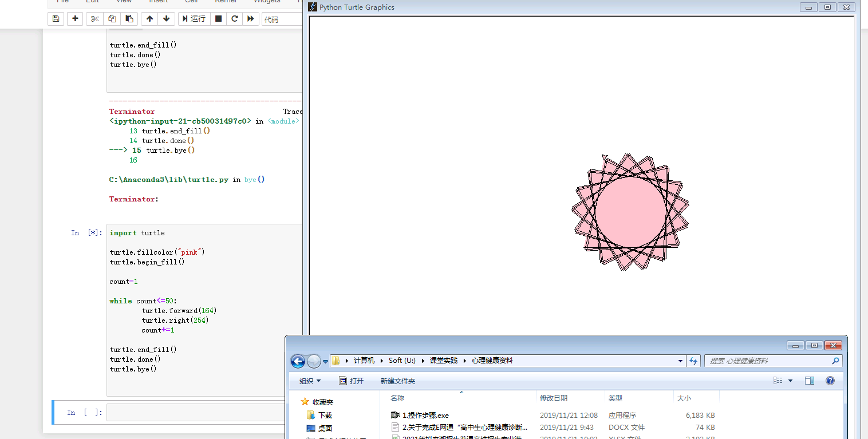The height and width of the screenshot is (439, 868).
Task: Insert a new cell with the plus icon
Action: tap(75, 19)
